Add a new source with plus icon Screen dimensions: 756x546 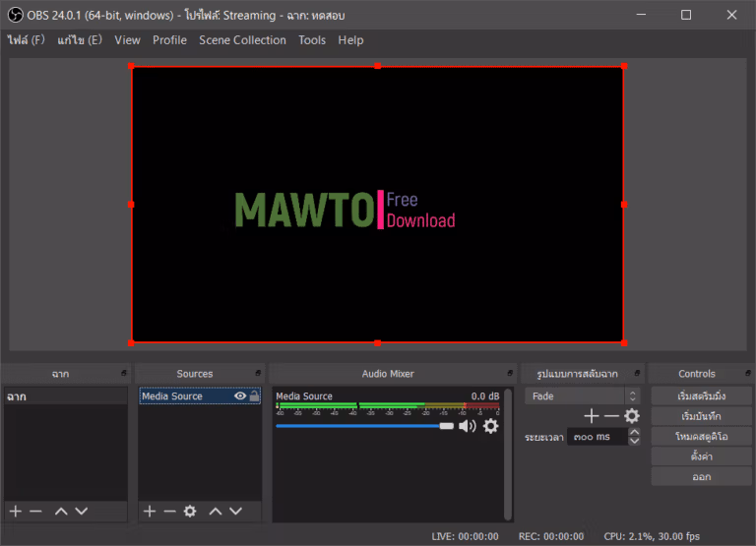pyautogui.click(x=150, y=511)
